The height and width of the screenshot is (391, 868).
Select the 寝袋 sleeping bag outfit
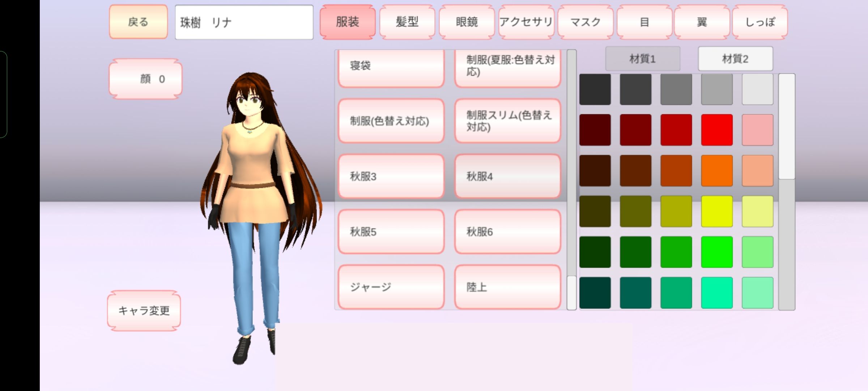(x=391, y=67)
